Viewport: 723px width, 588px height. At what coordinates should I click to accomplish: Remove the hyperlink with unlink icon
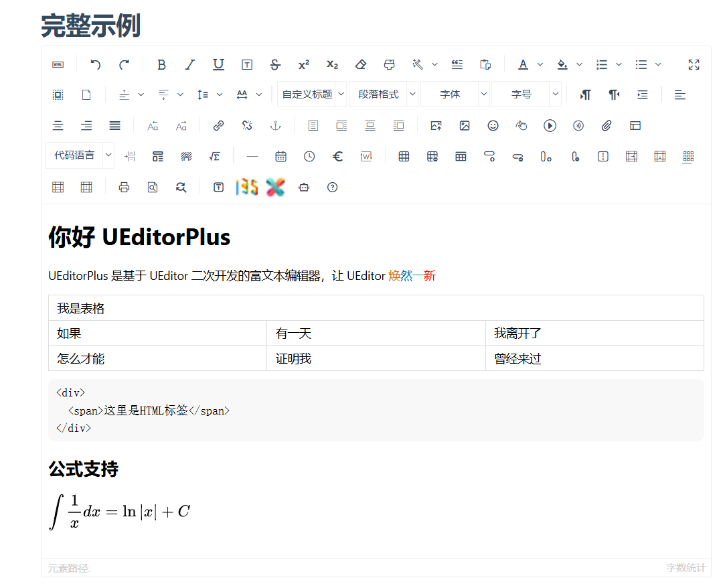click(x=247, y=125)
